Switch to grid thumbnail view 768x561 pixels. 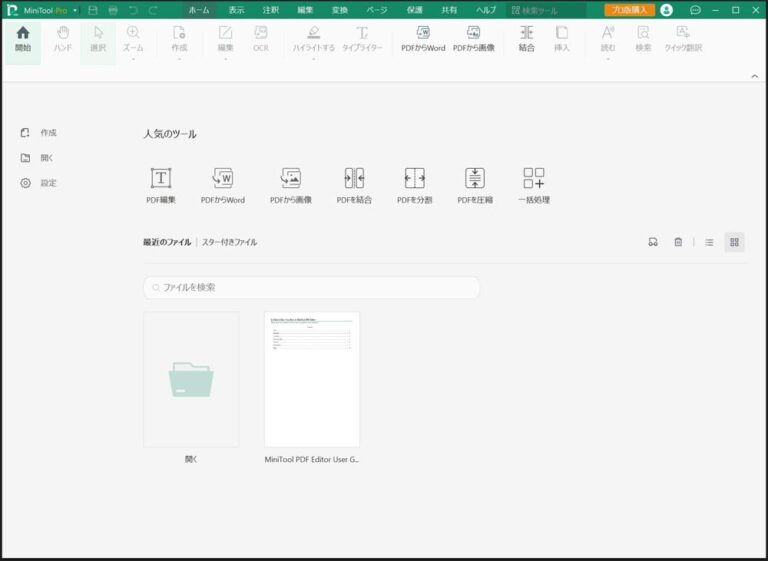[734, 242]
